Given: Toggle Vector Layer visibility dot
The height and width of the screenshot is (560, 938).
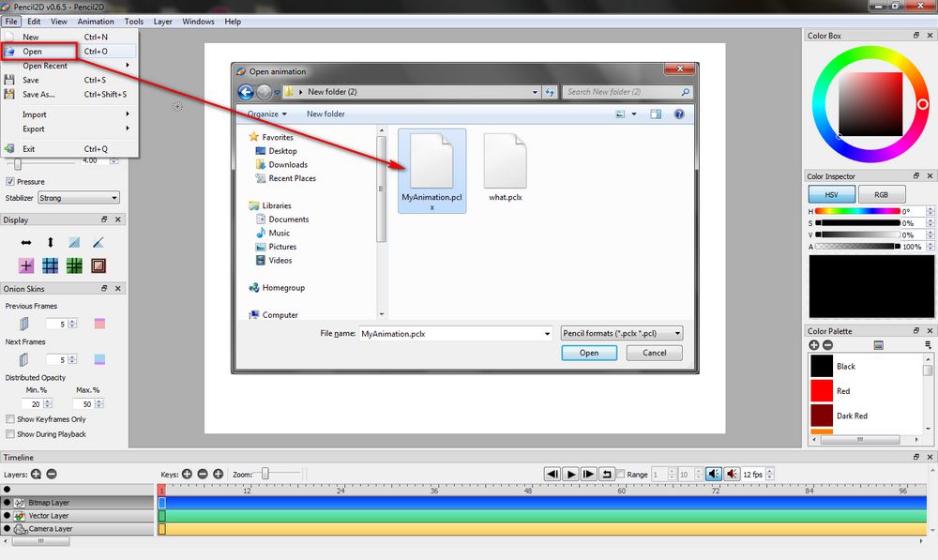Looking at the screenshot, I should 7,515.
